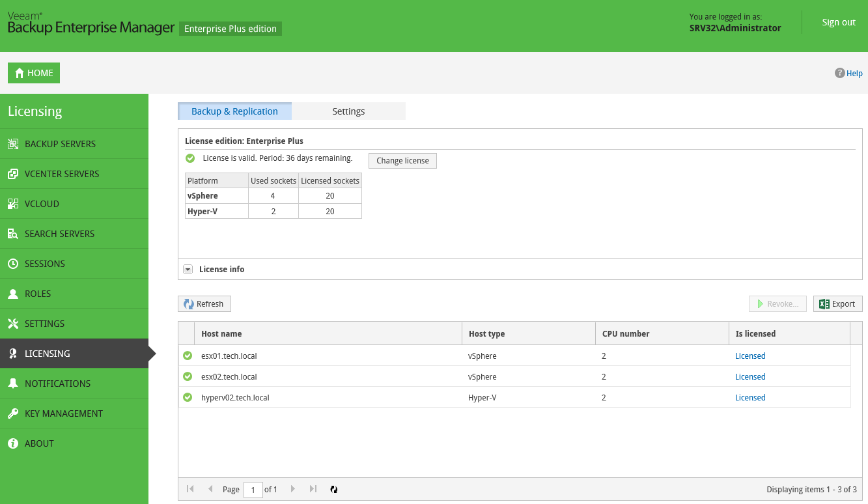Sort by the Host type column header
This screenshot has height=504, width=868.
point(529,333)
